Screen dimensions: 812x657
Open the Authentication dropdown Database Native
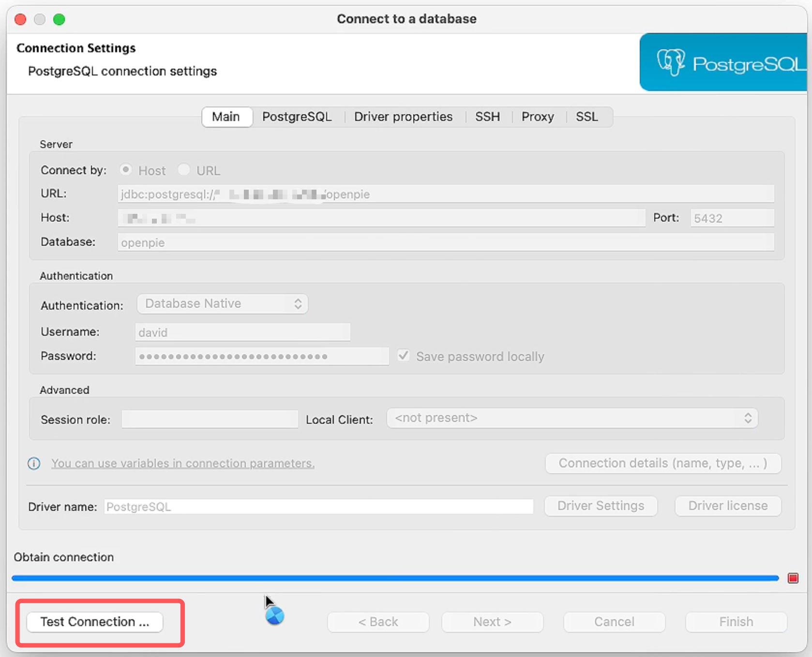(x=223, y=303)
